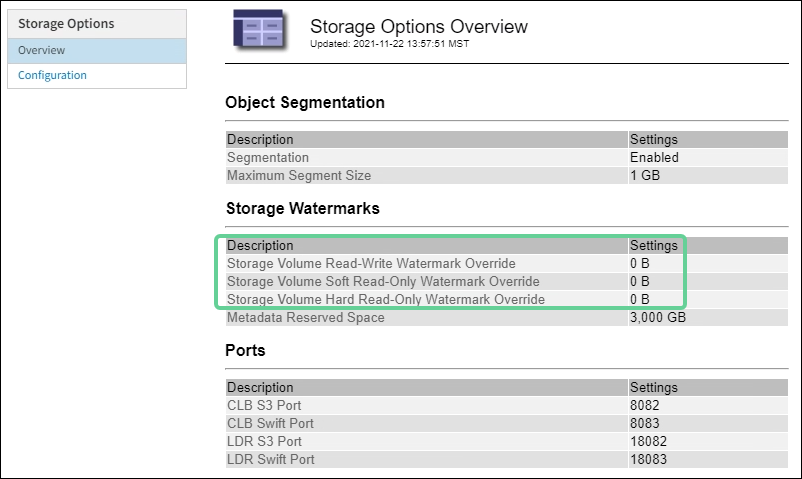Click the CLB S3 Port row
Image resolution: width=802 pixels, height=479 pixels.
(x=264, y=405)
